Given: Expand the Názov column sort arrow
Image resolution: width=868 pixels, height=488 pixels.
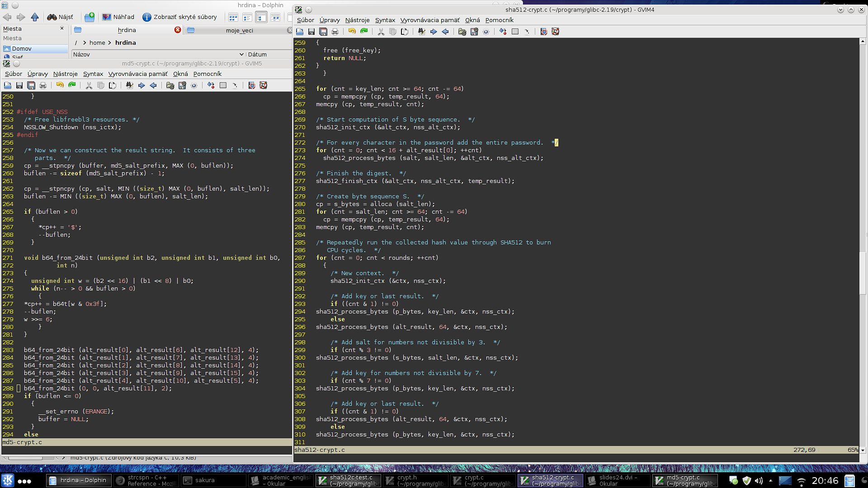Looking at the screenshot, I should (x=241, y=54).
